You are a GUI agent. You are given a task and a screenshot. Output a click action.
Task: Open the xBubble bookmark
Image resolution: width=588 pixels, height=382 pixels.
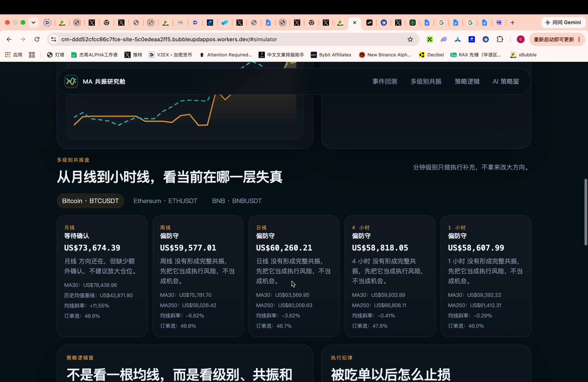pyautogui.click(x=523, y=55)
